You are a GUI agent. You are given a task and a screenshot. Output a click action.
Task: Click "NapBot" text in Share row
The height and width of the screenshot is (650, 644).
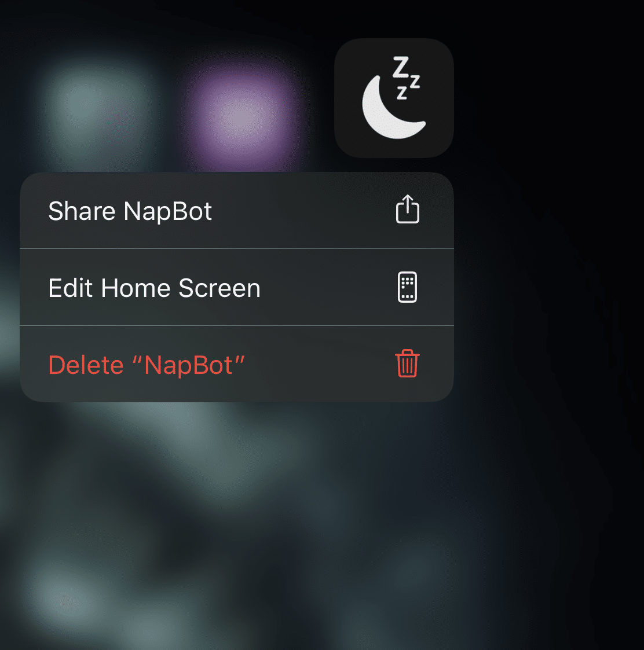coord(167,211)
